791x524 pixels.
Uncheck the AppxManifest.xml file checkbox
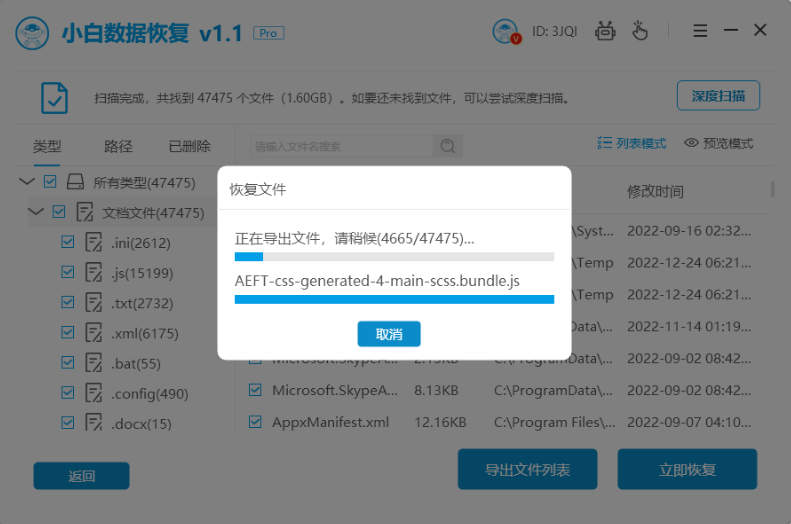click(255, 422)
